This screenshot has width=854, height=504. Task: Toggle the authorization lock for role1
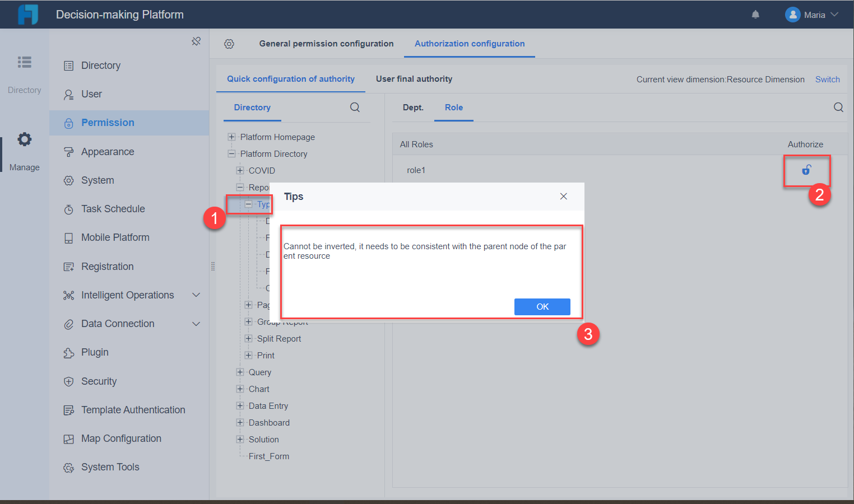(x=806, y=170)
